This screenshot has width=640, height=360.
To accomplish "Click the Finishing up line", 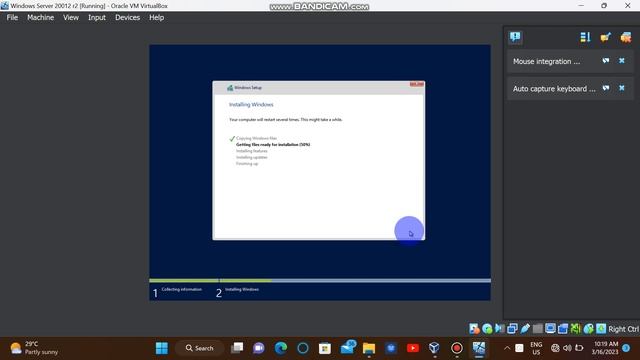I will [x=247, y=164].
